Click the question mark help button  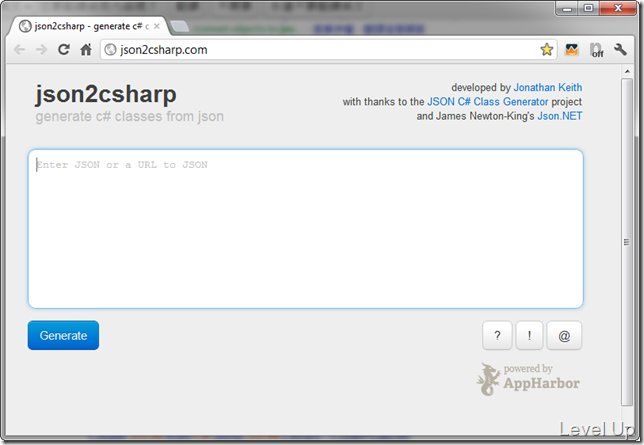point(497,336)
